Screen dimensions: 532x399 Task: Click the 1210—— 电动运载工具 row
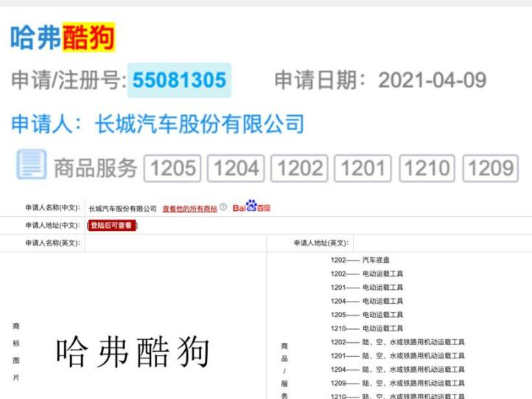pos(367,328)
